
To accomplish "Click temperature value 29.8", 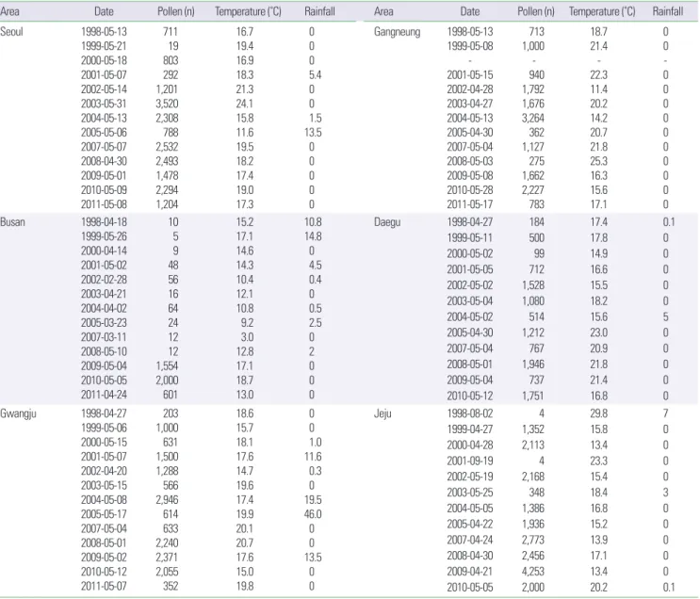I will [598, 413].
